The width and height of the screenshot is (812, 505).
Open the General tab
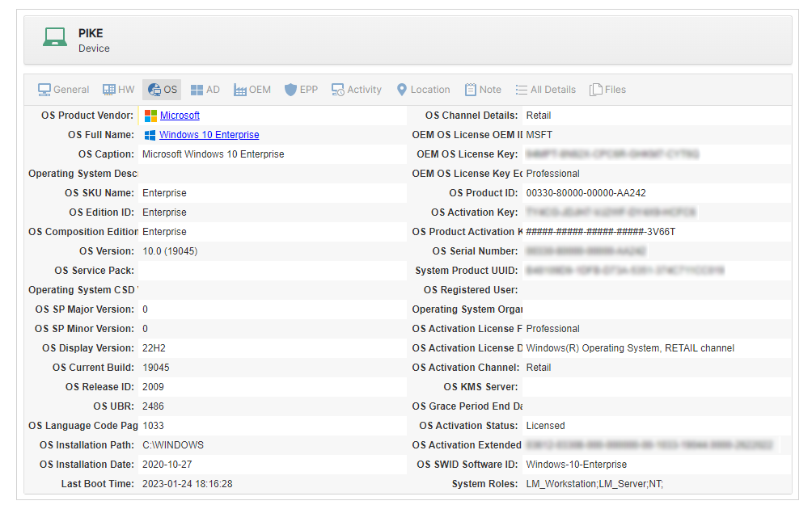click(x=63, y=90)
